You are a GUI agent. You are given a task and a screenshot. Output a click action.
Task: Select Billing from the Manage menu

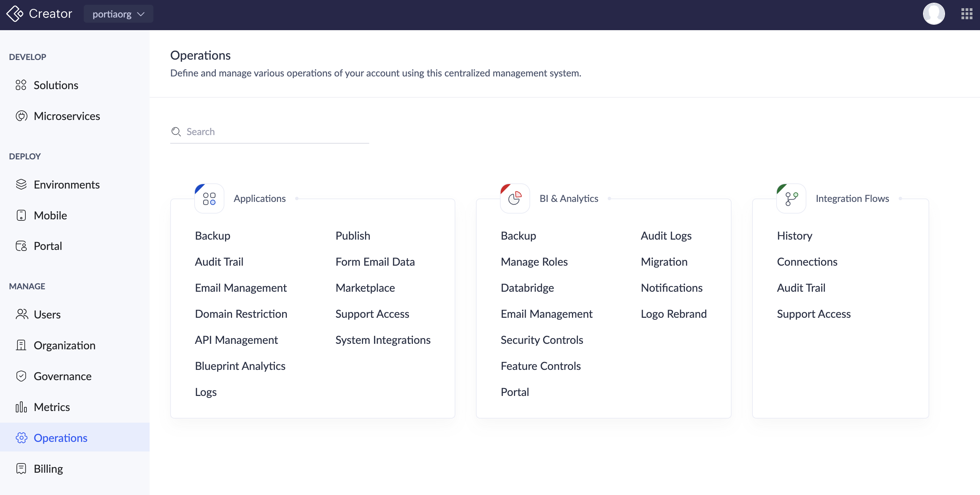(48, 468)
